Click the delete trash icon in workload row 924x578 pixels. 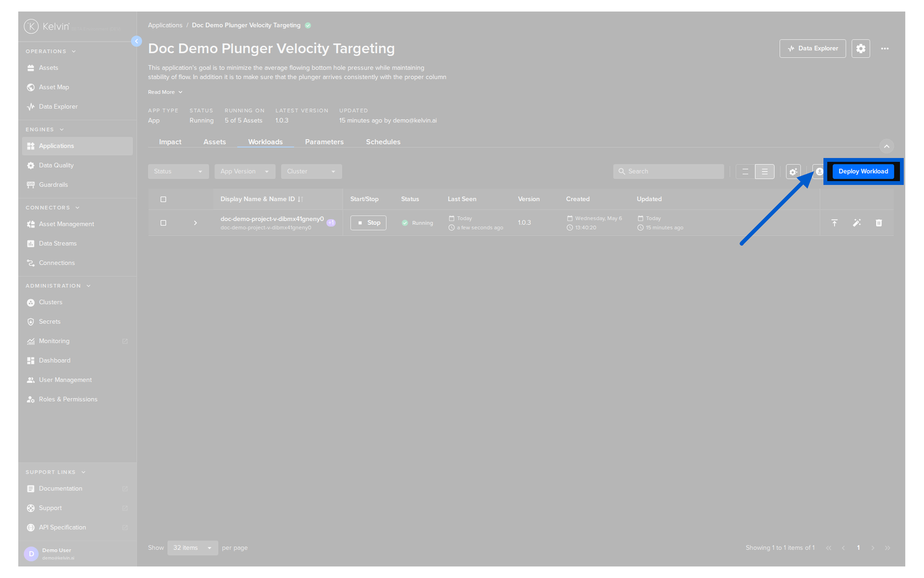click(x=878, y=223)
